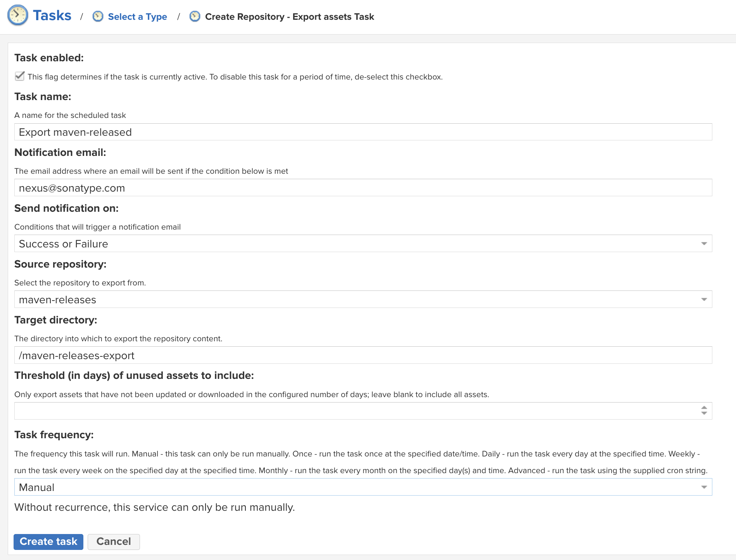Viewport: 736px width, 560px height.
Task: Click the Task name input field
Action: [x=363, y=132]
